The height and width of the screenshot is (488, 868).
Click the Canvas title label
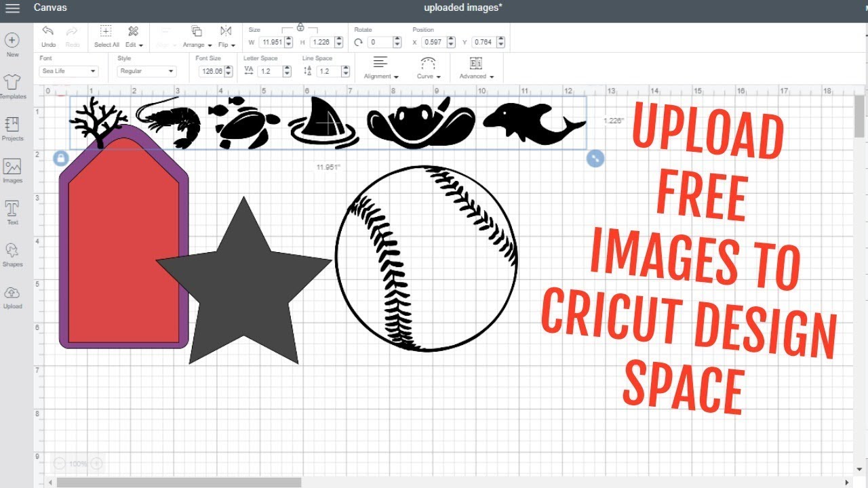50,8
